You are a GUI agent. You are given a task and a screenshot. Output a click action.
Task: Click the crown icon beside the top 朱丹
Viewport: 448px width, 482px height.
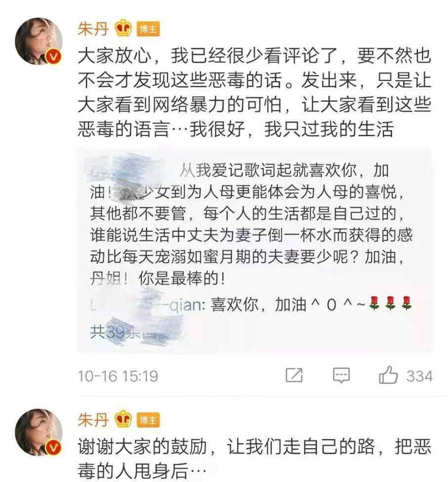(x=123, y=28)
